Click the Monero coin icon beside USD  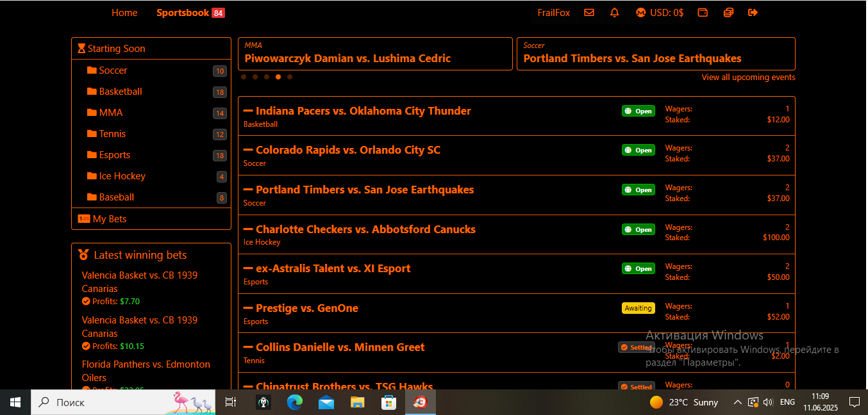point(640,13)
